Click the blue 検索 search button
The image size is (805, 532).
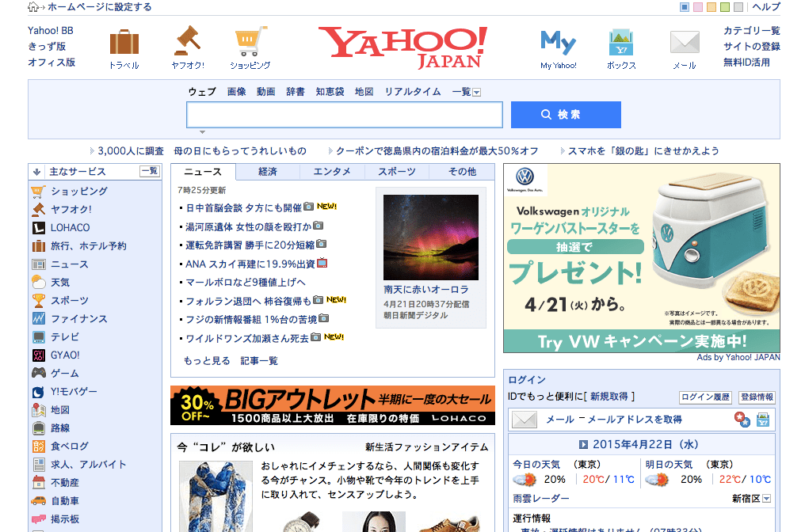[566, 115]
